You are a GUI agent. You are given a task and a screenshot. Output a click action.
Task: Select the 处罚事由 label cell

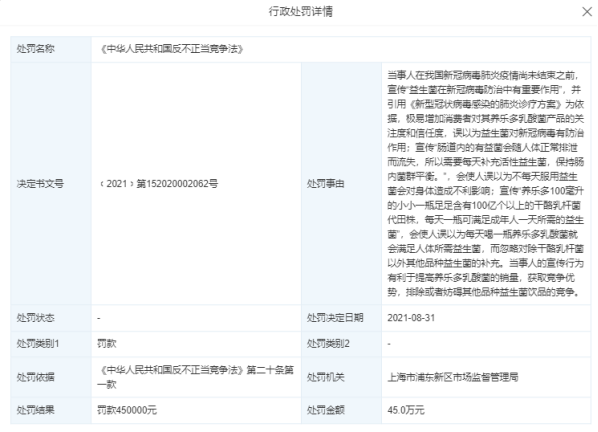341,184
